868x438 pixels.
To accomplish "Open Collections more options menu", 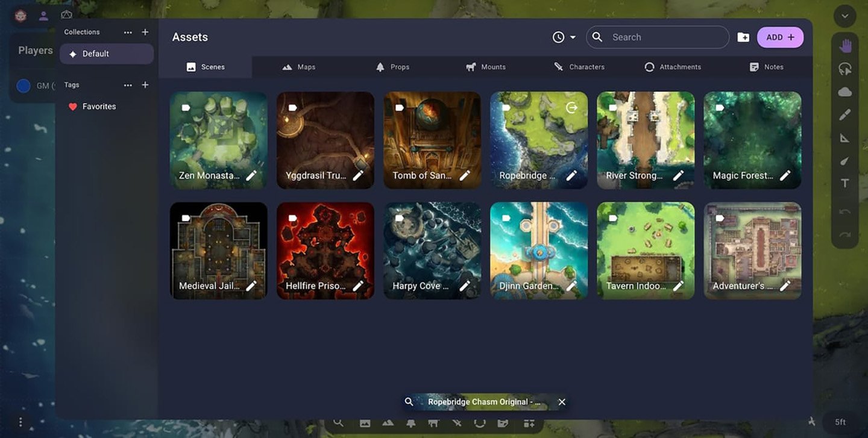I will point(128,32).
